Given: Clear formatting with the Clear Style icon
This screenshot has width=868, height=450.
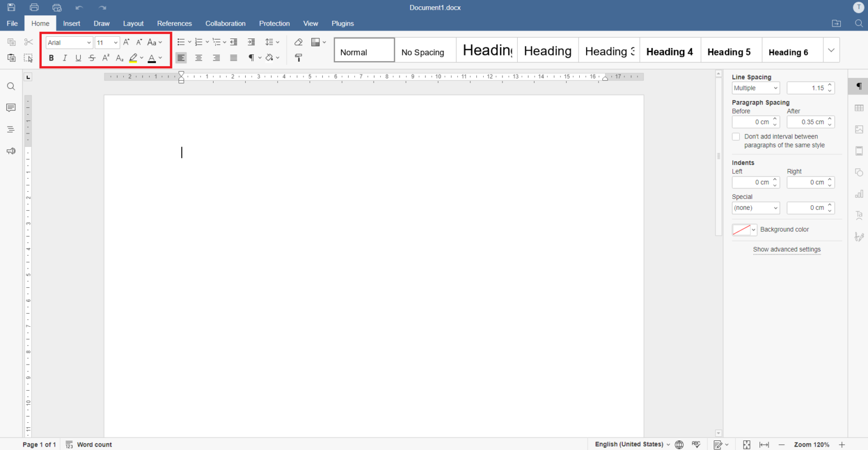Looking at the screenshot, I should click(298, 42).
